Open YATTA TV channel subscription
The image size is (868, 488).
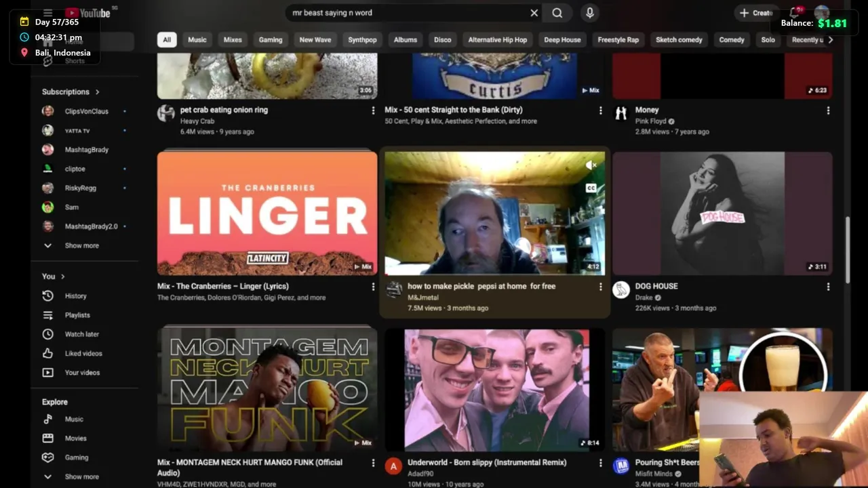[85, 130]
